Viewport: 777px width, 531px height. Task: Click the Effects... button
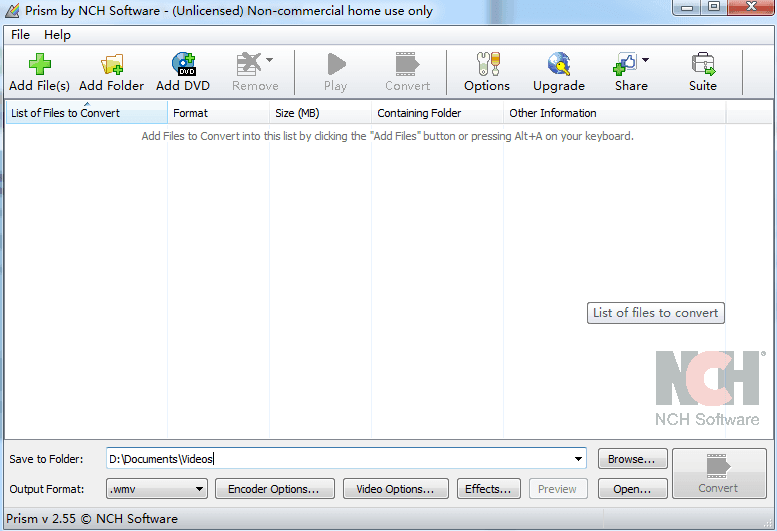[489, 489]
